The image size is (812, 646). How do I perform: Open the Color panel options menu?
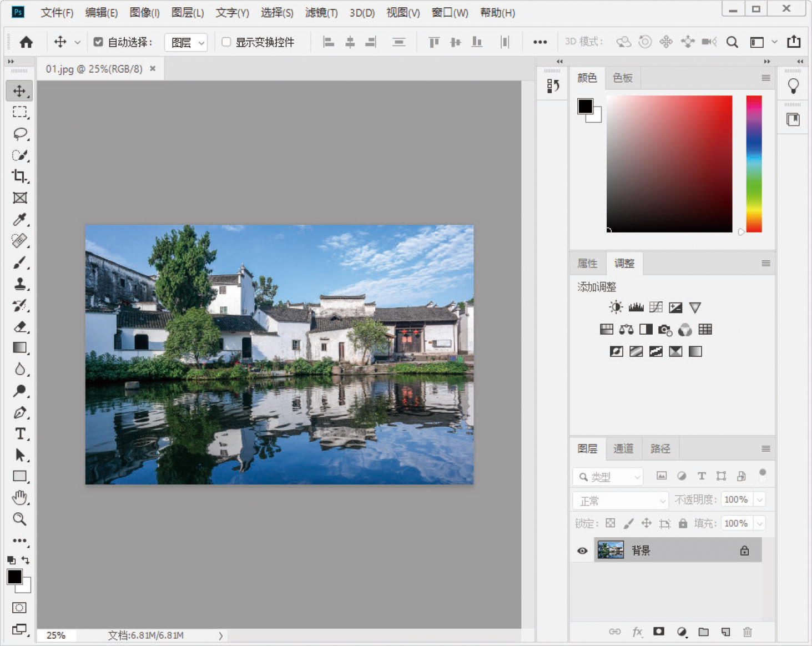(766, 78)
